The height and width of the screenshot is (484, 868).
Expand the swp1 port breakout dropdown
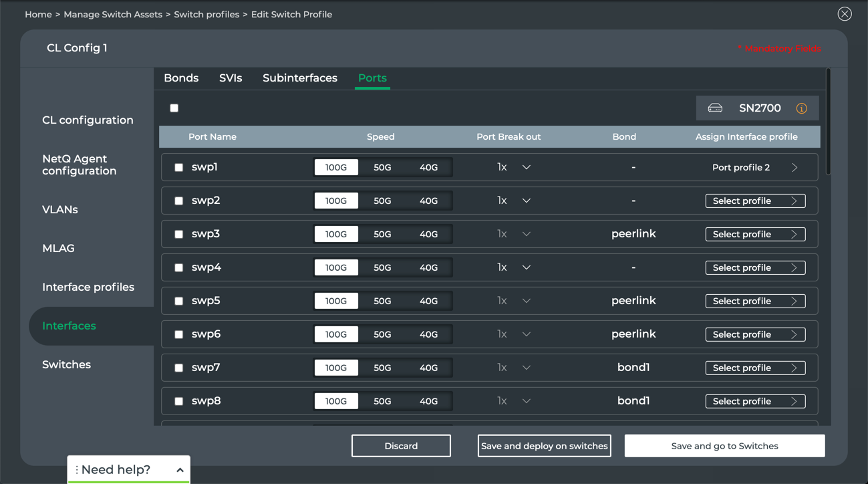pos(526,168)
